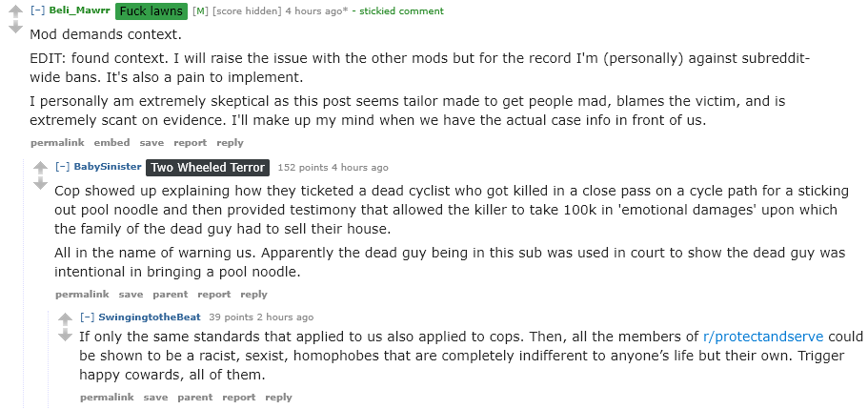Image resolution: width=868 pixels, height=409 pixels.
Task: Upvote SwingingtotheBeat's comment
Action: [66, 318]
